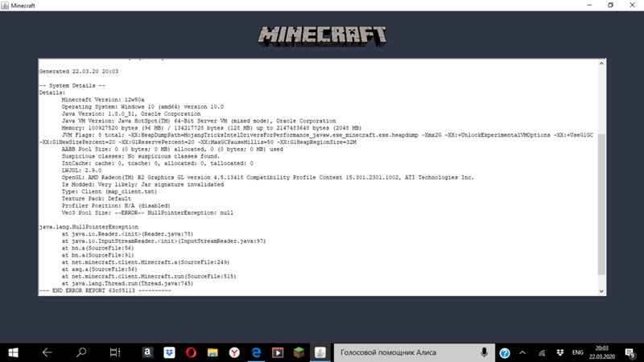Select the active Java app on taskbar
The height and width of the screenshot is (362, 644).
click(320, 352)
